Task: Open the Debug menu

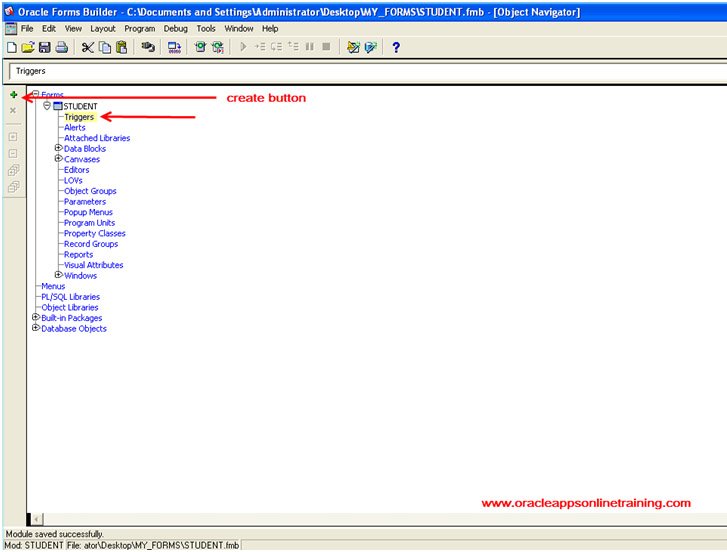Action: [x=175, y=29]
